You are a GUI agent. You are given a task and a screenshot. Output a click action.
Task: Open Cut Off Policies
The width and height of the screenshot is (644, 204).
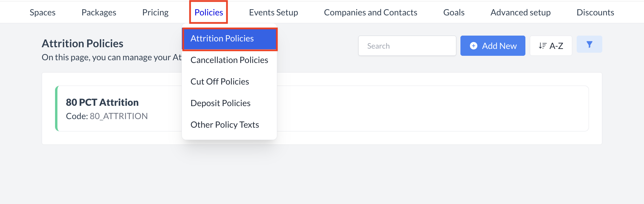pyautogui.click(x=220, y=81)
